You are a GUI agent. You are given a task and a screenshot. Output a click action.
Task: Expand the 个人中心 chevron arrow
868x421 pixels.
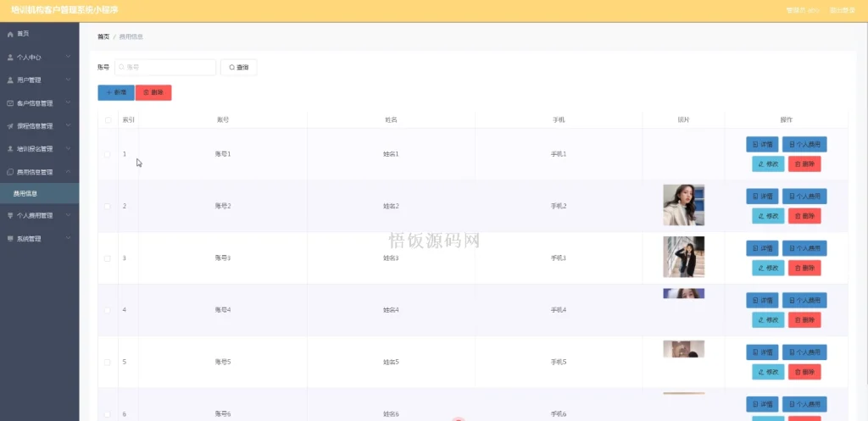tap(69, 58)
